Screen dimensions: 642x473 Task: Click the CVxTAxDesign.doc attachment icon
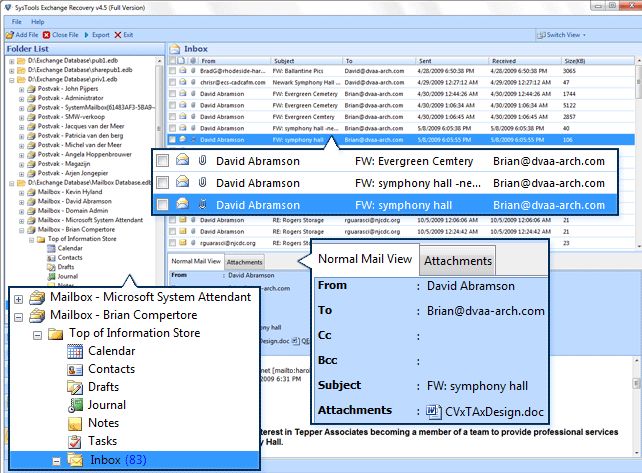pos(433,410)
